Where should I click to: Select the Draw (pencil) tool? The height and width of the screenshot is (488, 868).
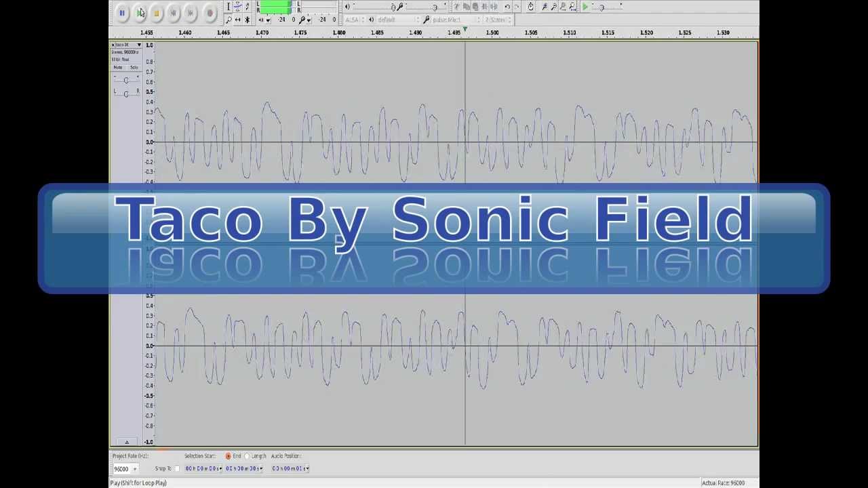tap(247, 7)
